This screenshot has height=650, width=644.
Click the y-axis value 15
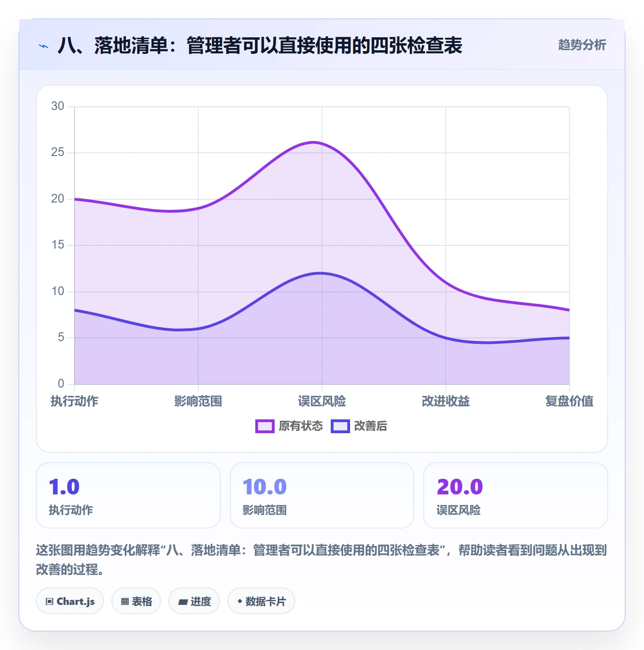(x=57, y=245)
